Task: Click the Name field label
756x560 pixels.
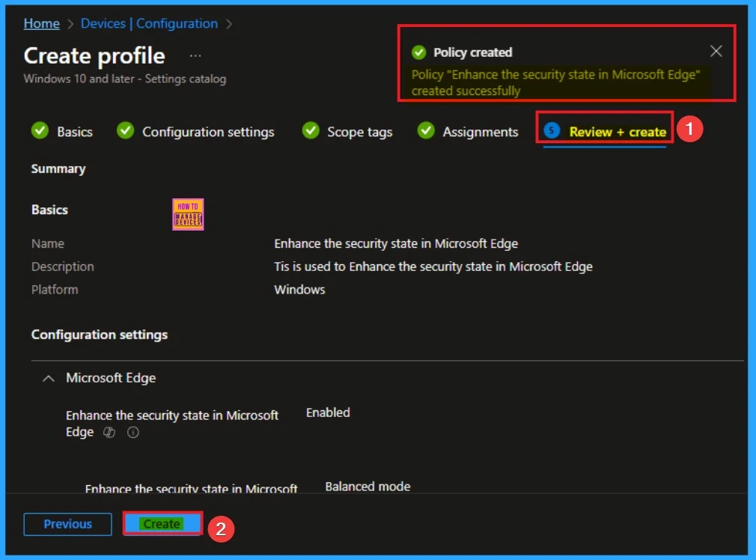Action: tap(48, 243)
